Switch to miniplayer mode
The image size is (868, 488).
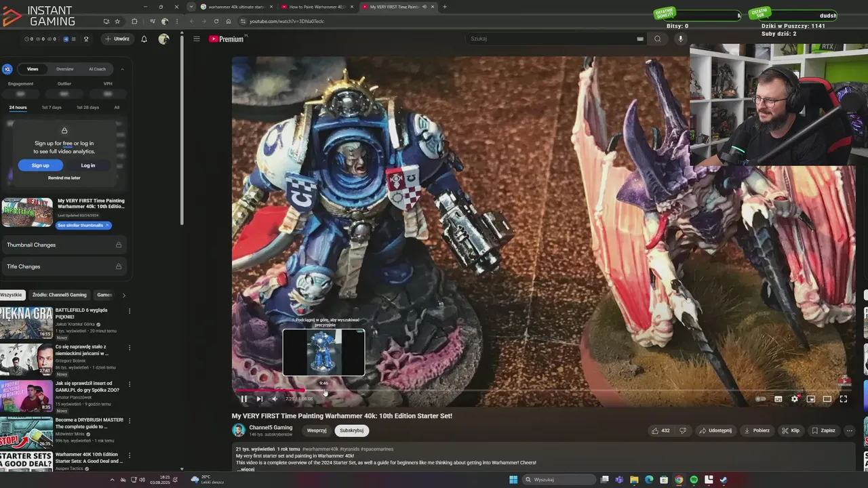811,399
